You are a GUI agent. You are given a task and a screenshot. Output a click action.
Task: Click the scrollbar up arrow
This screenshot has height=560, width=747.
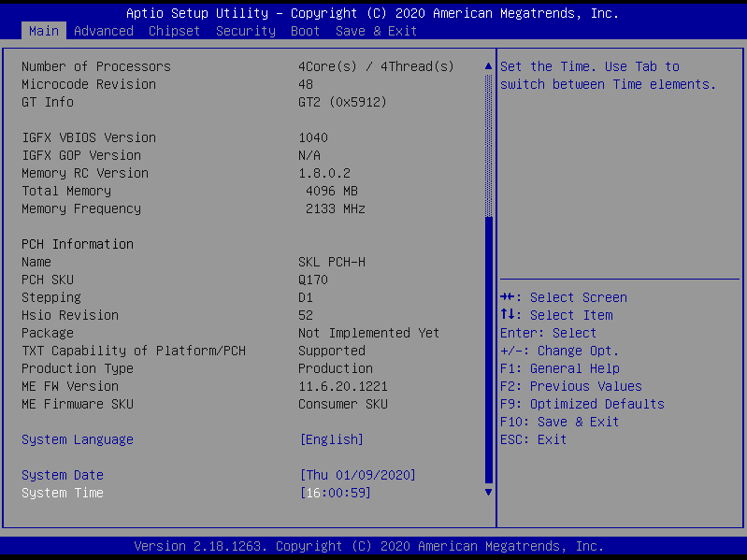487,66
